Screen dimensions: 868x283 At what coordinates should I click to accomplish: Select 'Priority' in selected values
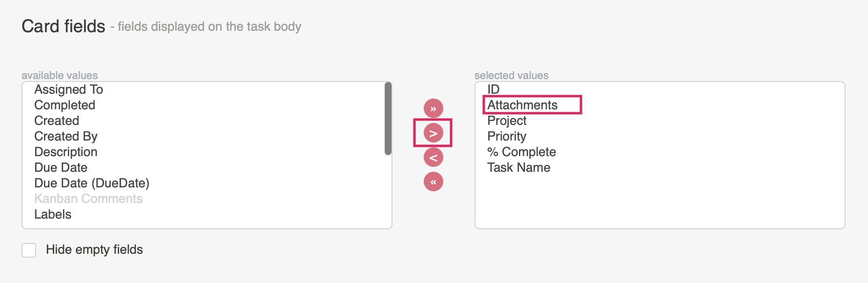pyautogui.click(x=506, y=136)
